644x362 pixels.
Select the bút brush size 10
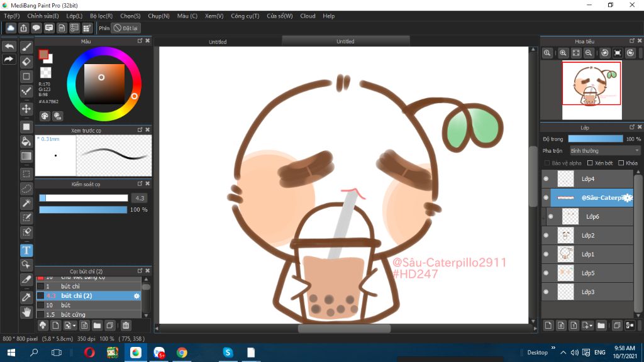tap(89, 305)
